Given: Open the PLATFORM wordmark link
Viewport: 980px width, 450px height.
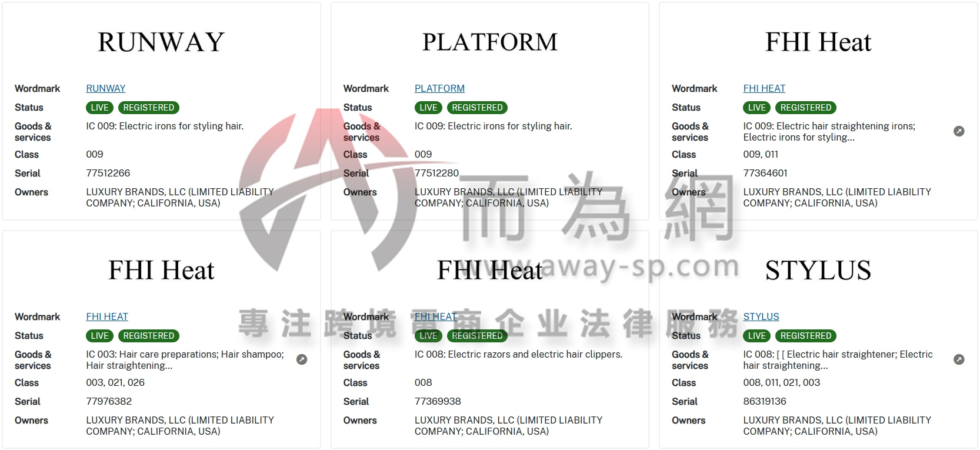Looking at the screenshot, I should (x=439, y=88).
